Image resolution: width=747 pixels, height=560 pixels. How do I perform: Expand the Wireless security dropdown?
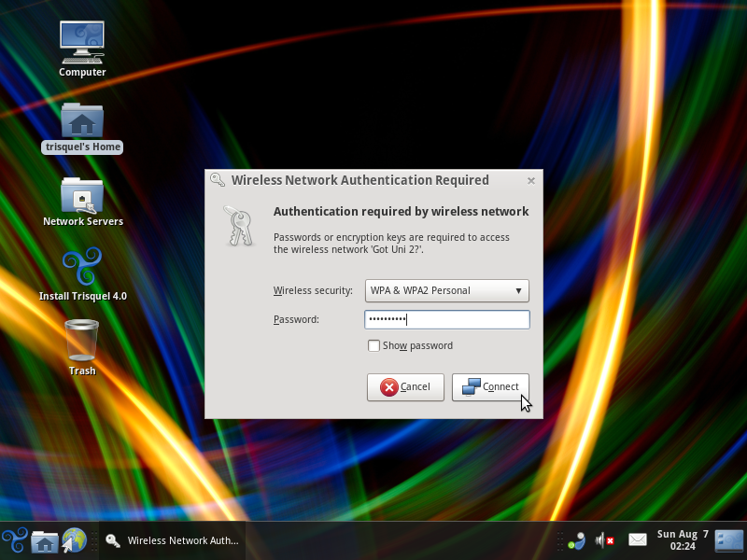coord(446,290)
